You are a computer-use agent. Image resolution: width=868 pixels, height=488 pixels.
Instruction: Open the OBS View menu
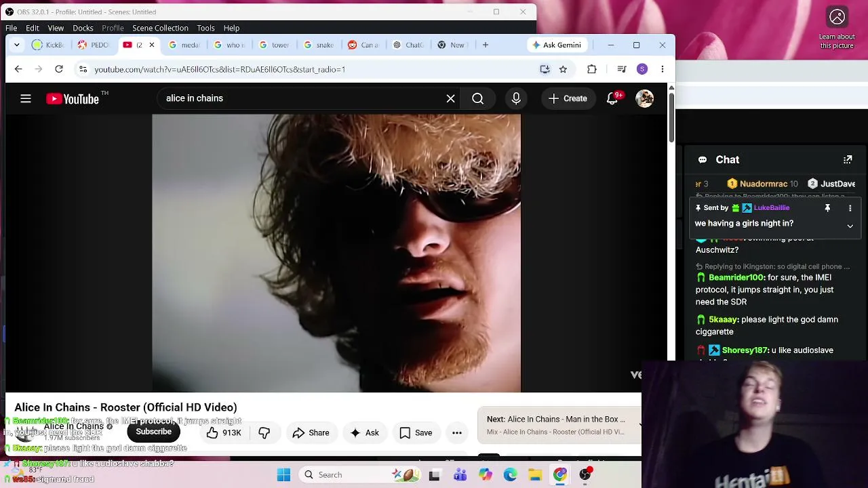tap(56, 28)
